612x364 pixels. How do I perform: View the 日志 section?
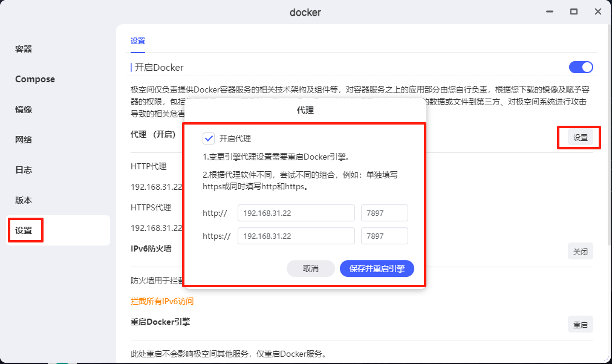tap(24, 170)
